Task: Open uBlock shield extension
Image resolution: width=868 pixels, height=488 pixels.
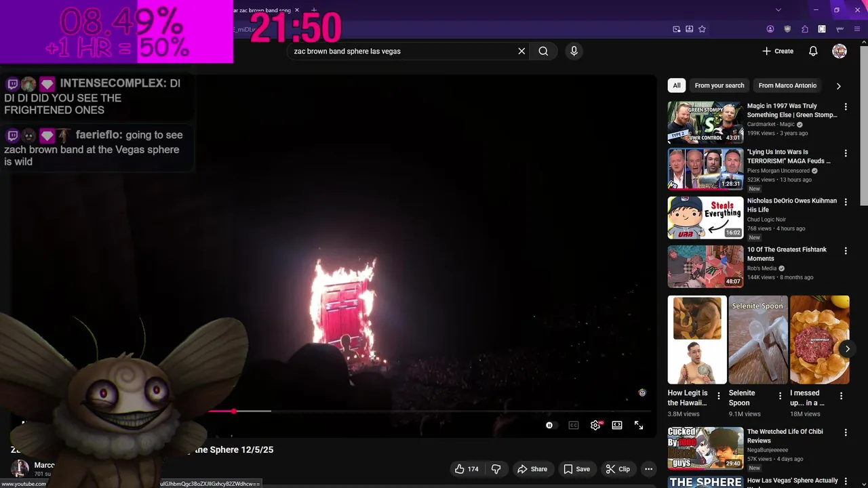Action: (787, 29)
